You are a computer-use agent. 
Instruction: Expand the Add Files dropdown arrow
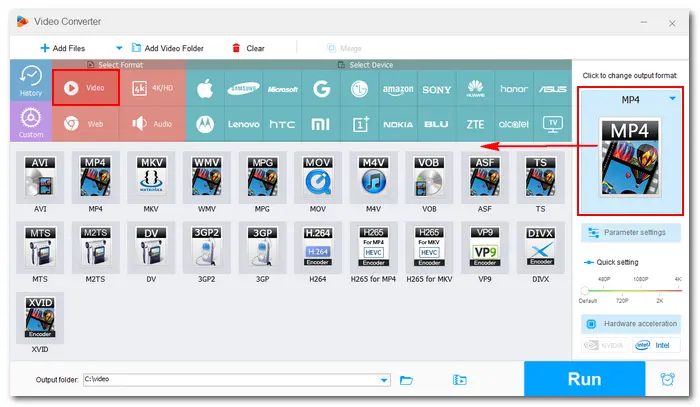pos(119,48)
